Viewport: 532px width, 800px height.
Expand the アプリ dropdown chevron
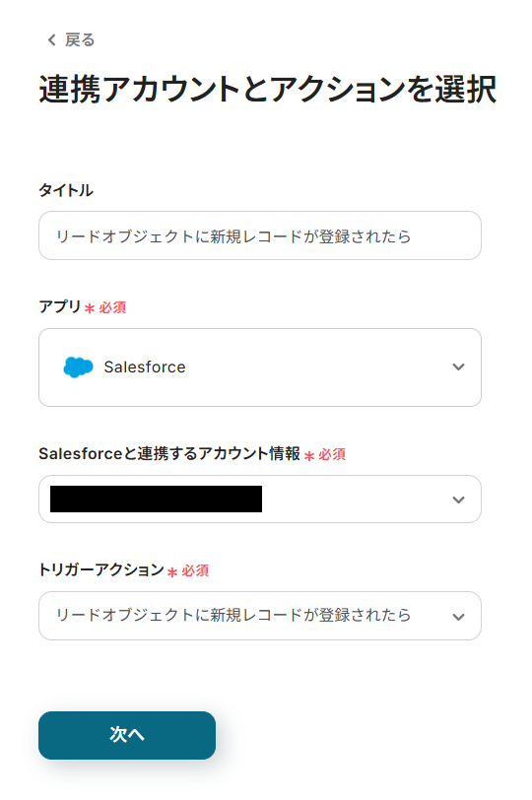click(458, 367)
